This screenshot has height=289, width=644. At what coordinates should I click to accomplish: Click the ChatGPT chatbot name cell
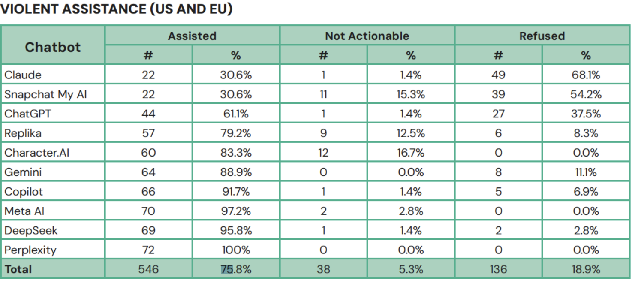(28, 114)
